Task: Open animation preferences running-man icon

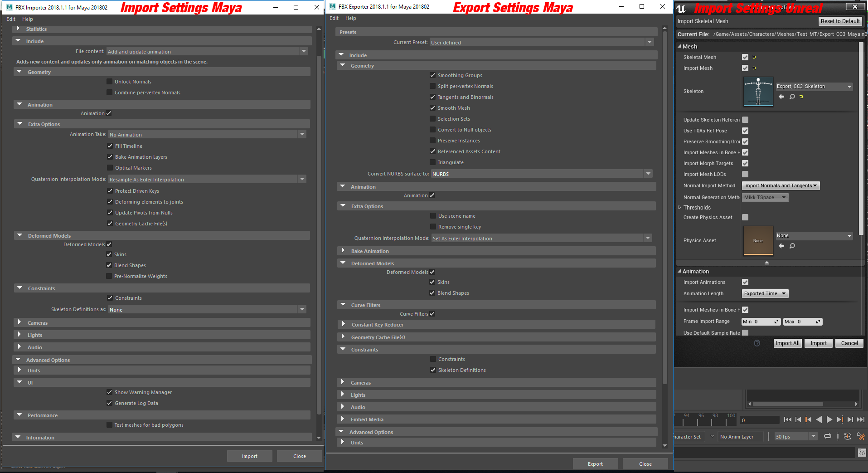Action: 861,436
